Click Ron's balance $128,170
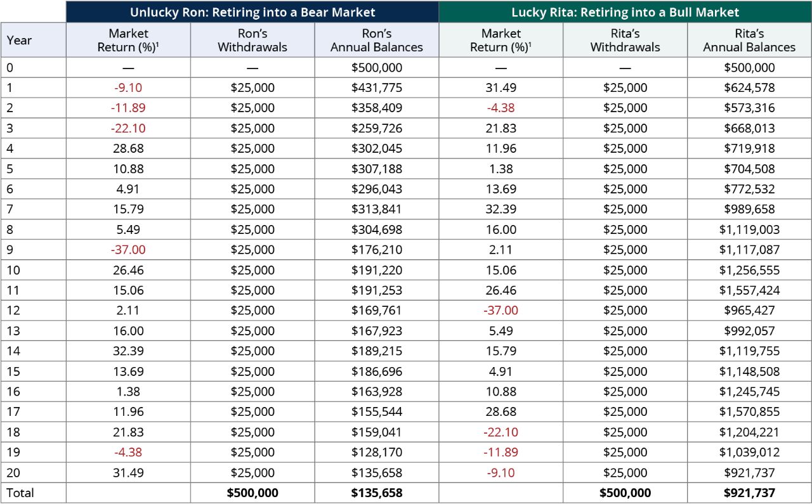Viewport: 812px width, 504px height. click(377, 453)
